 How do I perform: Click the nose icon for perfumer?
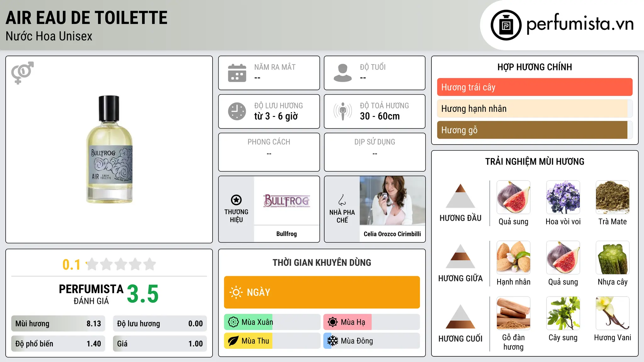click(342, 200)
